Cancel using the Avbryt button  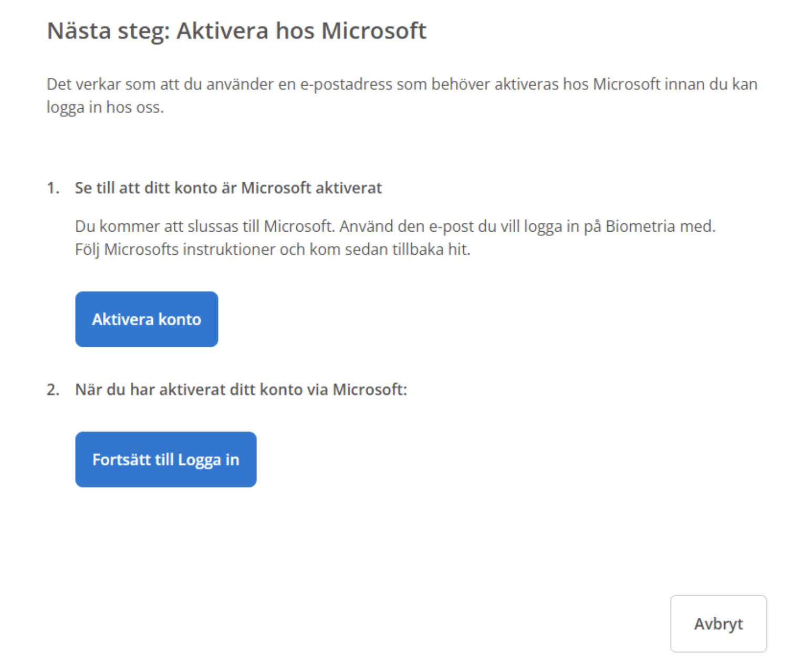718,624
